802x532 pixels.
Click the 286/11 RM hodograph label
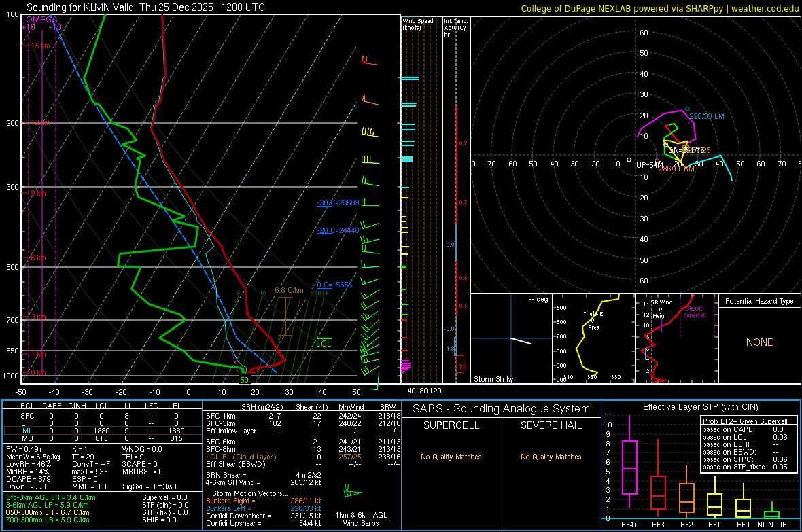676,169
